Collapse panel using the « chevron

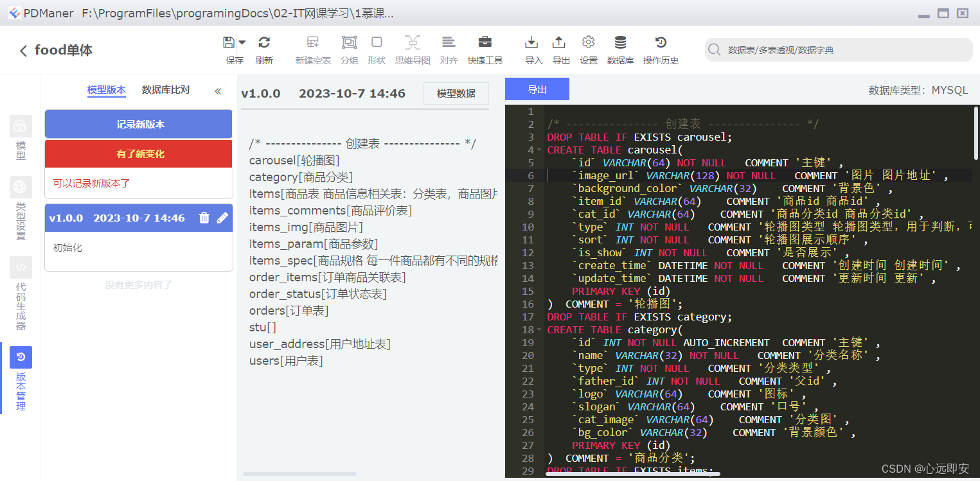point(218,91)
